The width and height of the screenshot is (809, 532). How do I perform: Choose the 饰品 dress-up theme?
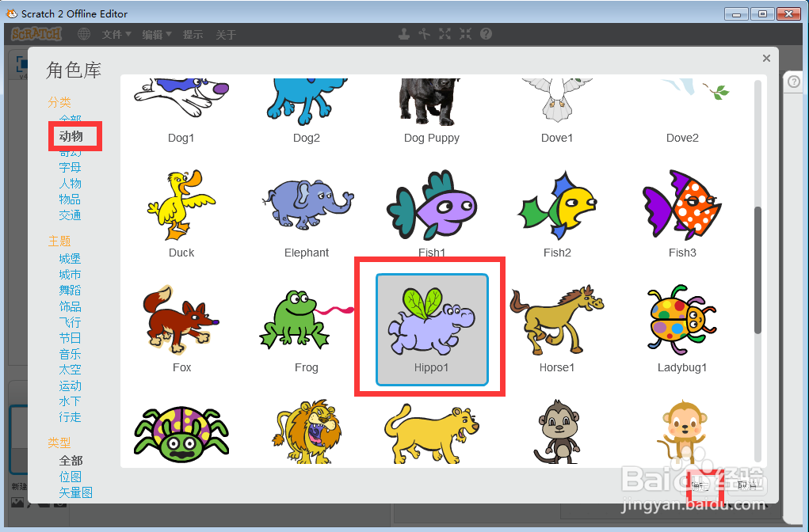(x=70, y=306)
